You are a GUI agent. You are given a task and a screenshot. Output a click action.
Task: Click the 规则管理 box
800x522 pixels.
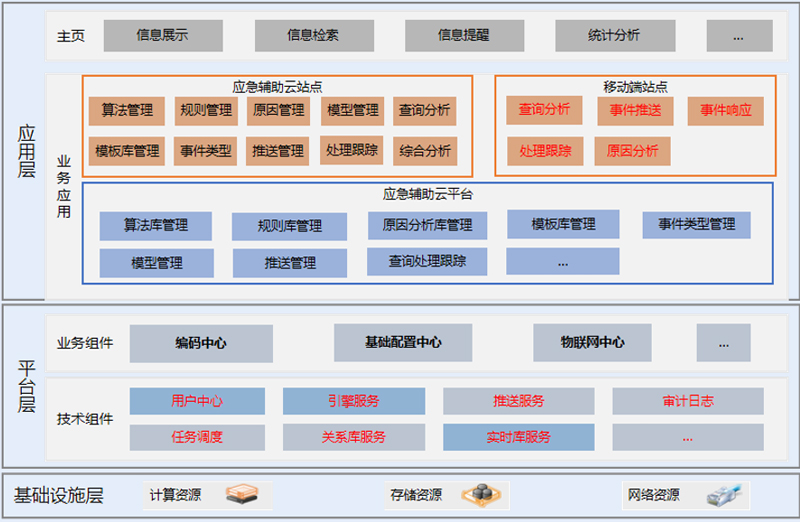(206, 111)
